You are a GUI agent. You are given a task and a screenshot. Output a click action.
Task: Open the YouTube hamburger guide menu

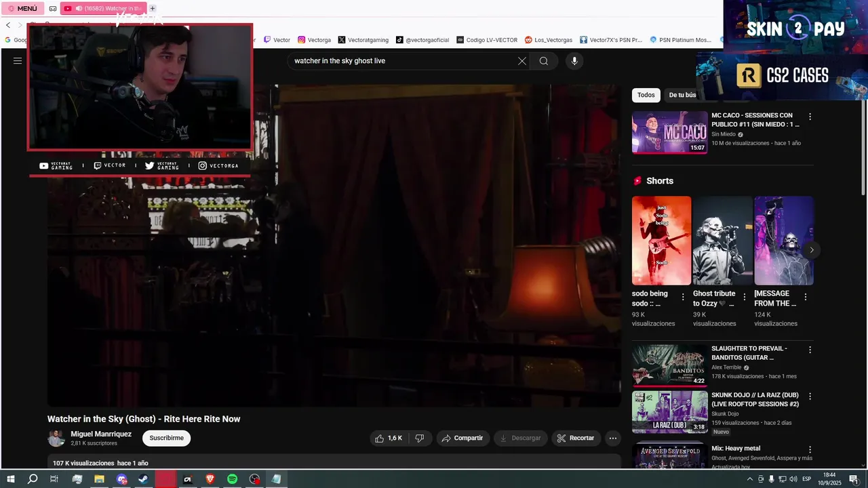(x=18, y=61)
